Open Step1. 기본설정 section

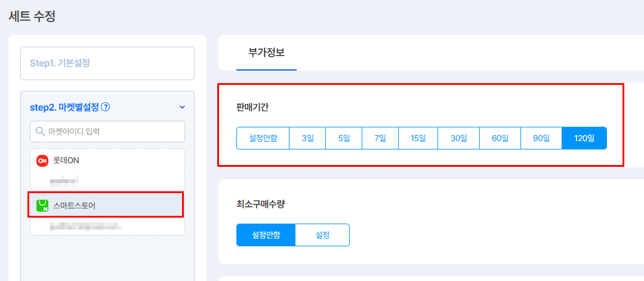point(107,63)
